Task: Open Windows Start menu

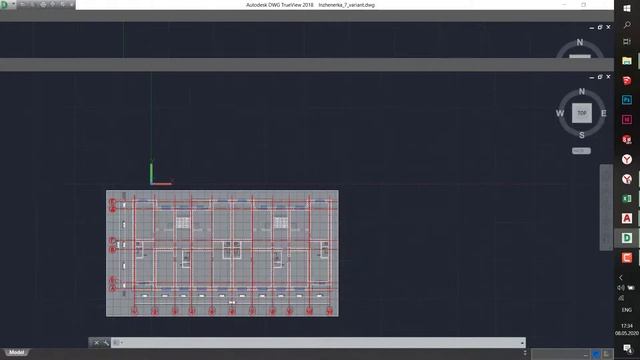Action: pos(627,8)
